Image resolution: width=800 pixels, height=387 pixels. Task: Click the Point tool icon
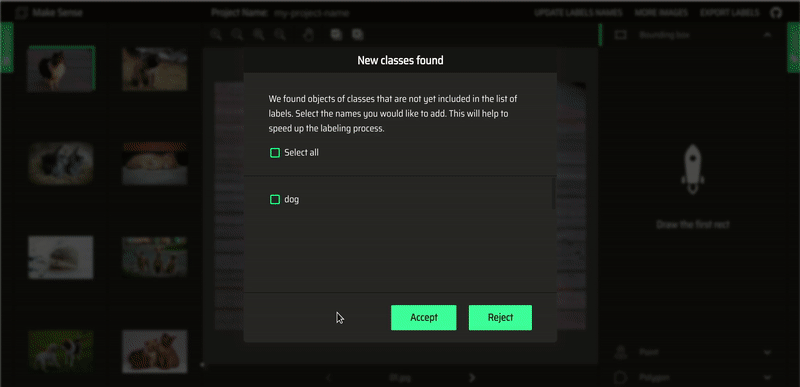coord(620,352)
